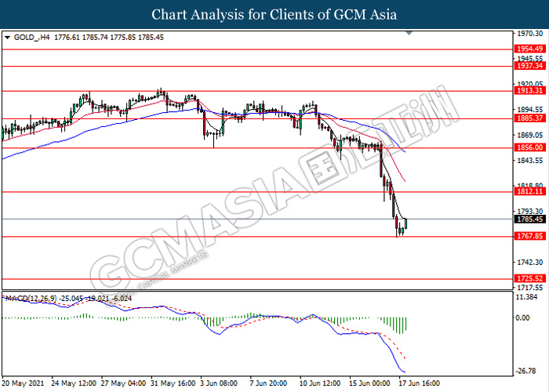Select the 1812.11 price level label
This screenshot has height=392, width=549.
(529, 191)
